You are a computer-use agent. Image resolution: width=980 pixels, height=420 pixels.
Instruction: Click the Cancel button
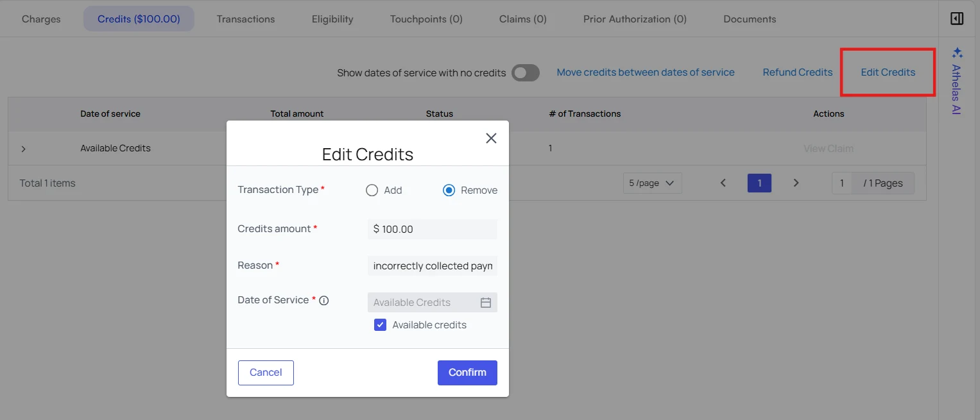coord(266,373)
